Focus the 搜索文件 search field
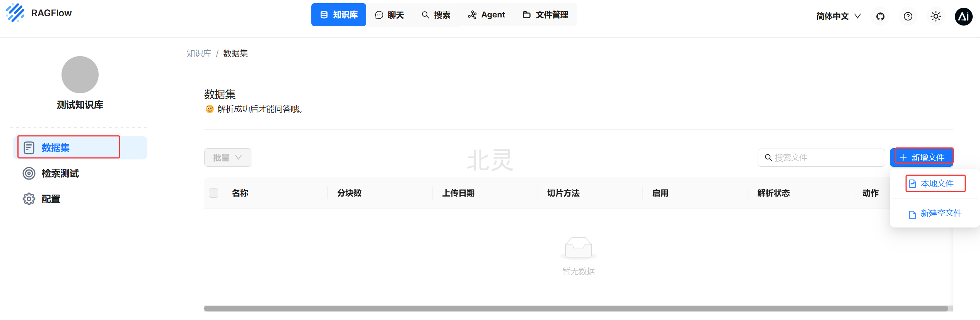Screen dimensions: 980x320 tap(821, 157)
